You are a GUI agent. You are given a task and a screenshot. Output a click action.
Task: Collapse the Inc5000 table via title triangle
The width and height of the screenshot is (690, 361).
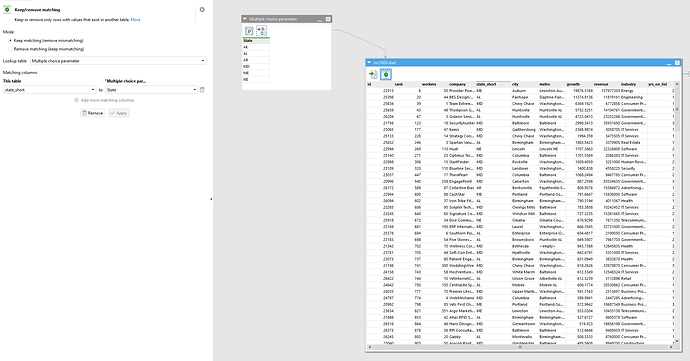pyautogui.click(x=369, y=63)
